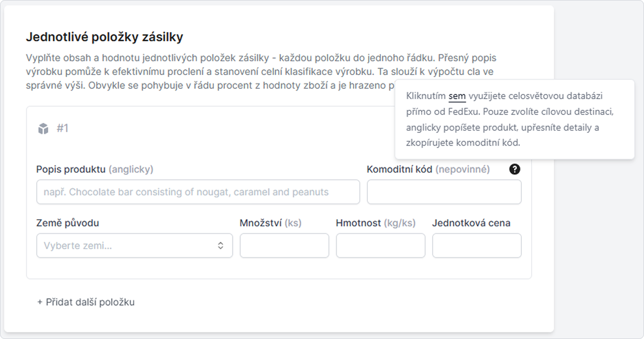This screenshot has width=644, height=339.
Task: Click the "Země původu" field label
Action: tap(67, 223)
